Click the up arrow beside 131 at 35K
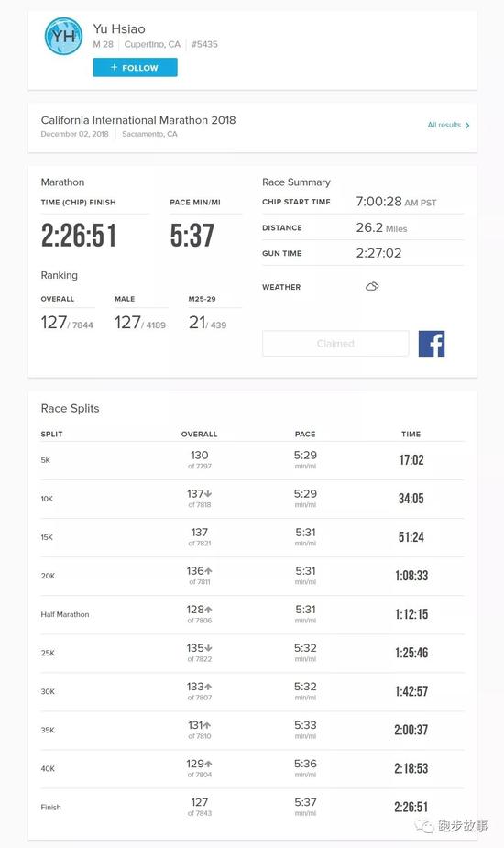Image resolution: width=504 pixels, height=848 pixels. [x=207, y=725]
